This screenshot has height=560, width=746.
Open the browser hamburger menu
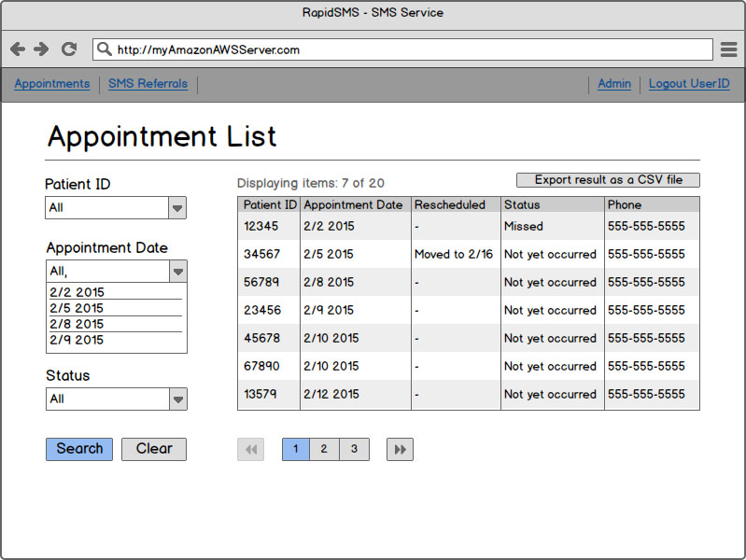pos(728,49)
